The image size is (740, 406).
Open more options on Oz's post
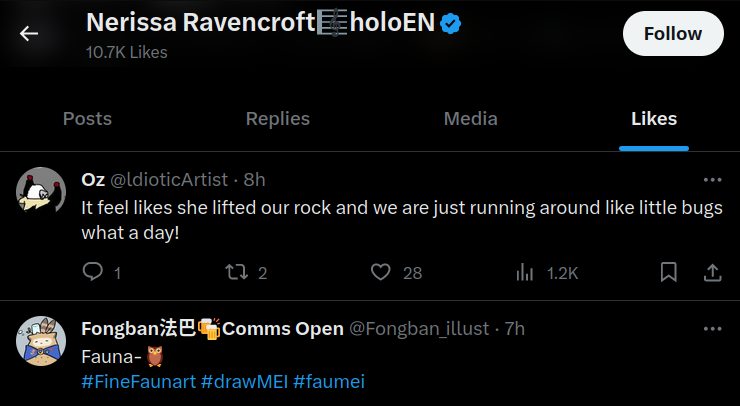(712, 180)
